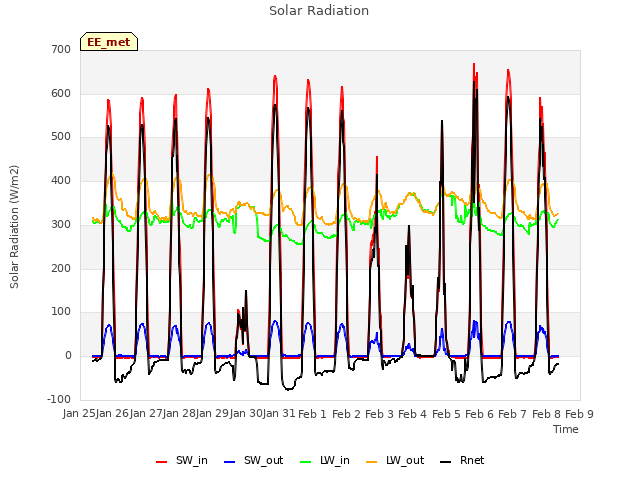Click the Jan 29 x-axis tick label
This screenshot has width=640, height=480.
click(212, 414)
